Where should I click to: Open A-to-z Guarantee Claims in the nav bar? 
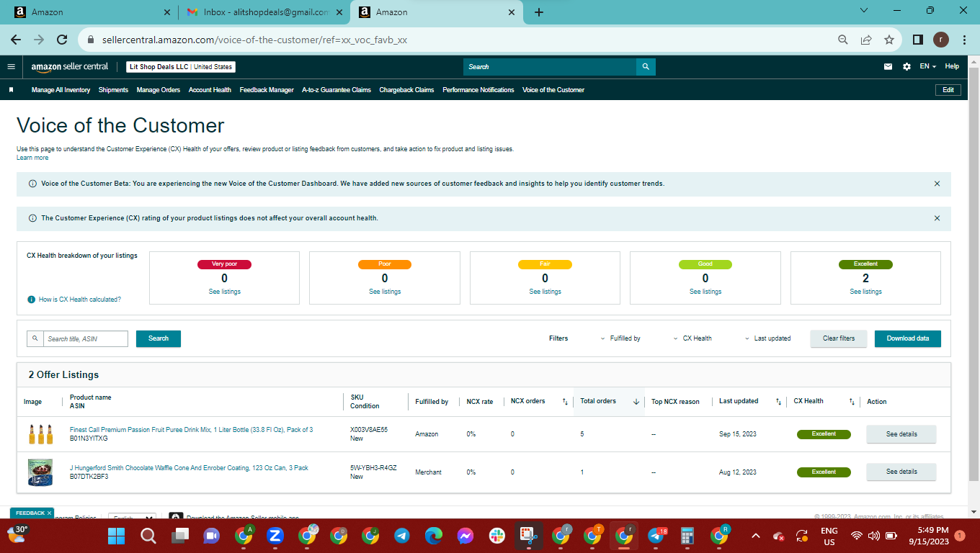(337, 90)
